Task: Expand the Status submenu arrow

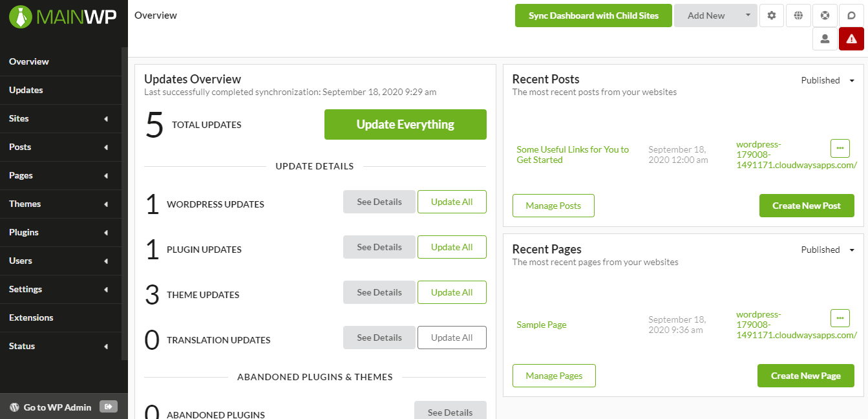Action: [x=105, y=347]
